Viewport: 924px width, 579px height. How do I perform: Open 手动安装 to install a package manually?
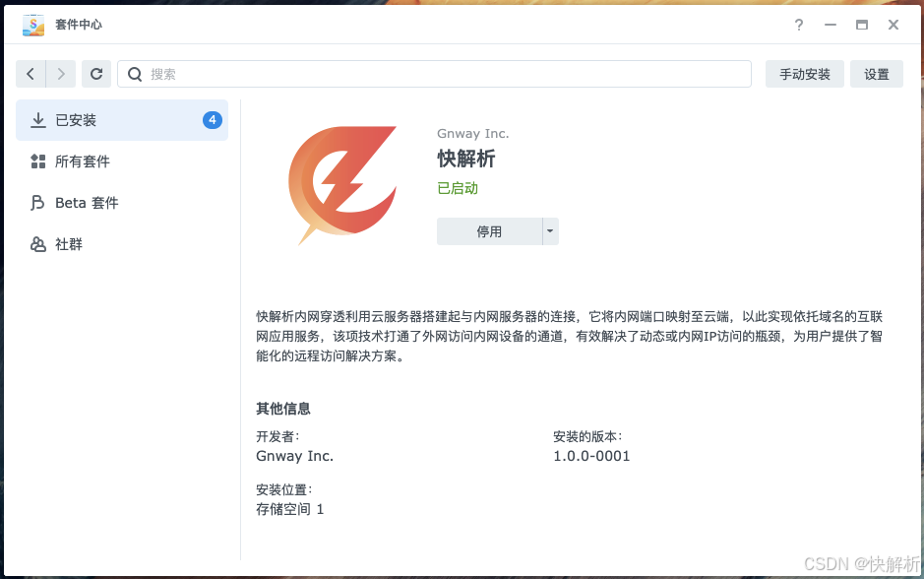[x=804, y=74]
